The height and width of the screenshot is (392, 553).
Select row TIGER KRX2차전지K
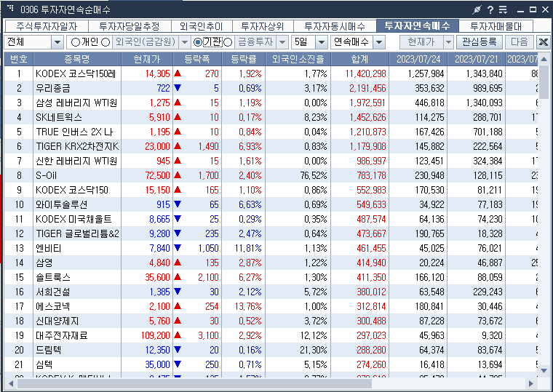[271, 146]
